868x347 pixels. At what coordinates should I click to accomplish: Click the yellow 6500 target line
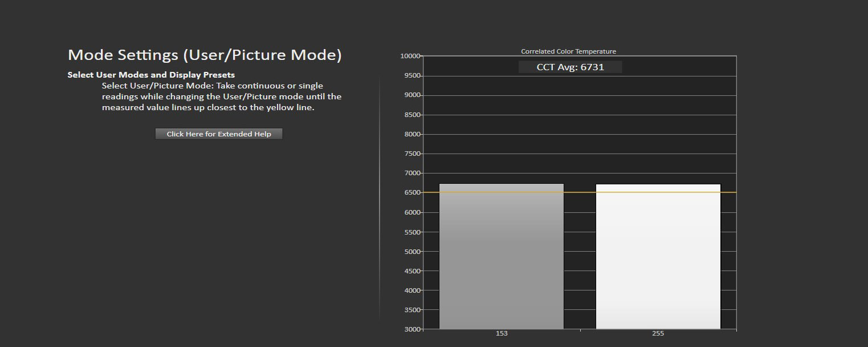(580, 192)
